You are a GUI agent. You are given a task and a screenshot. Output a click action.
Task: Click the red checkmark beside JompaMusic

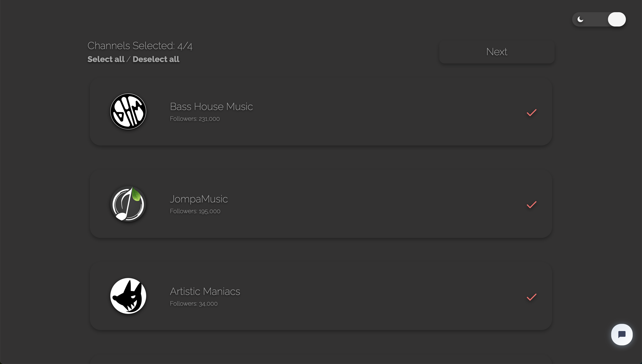click(x=531, y=205)
